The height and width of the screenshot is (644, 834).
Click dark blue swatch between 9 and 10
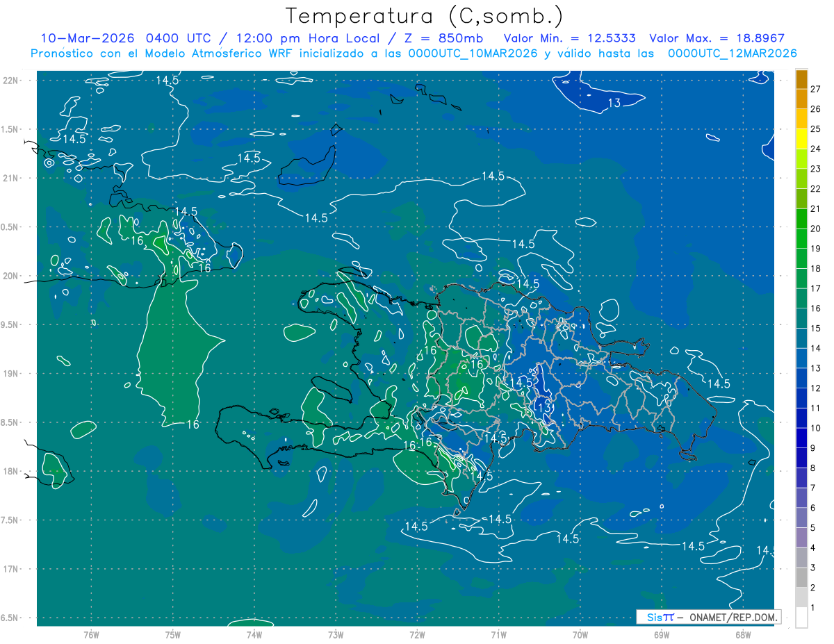(801, 438)
